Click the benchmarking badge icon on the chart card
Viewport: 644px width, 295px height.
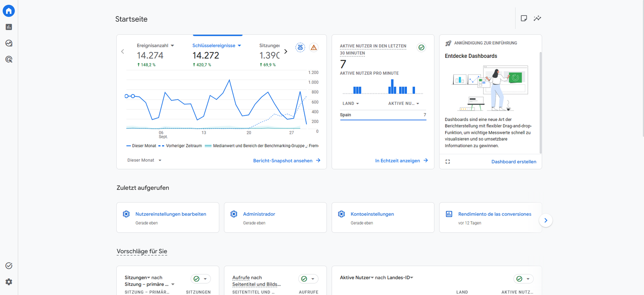tap(300, 47)
